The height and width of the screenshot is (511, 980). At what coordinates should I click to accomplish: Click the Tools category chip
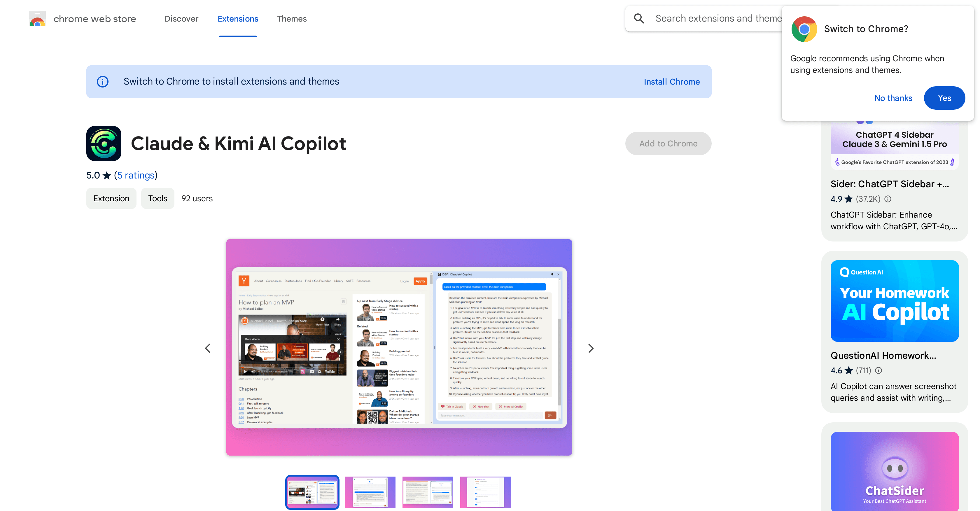(x=157, y=198)
